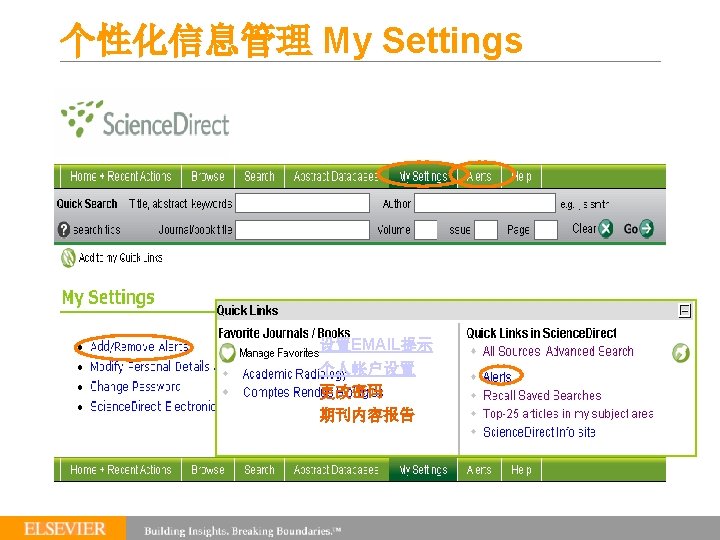Open Abstract Databases in top navigation bar
This screenshot has height=540, width=720.
(x=336, y=176)
